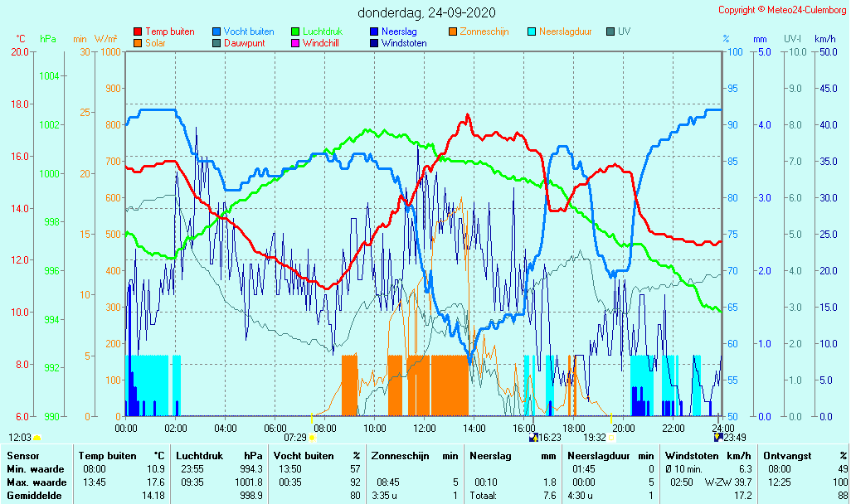Click the UV legend label
The image size is (851, 504).
coord(624,31)
